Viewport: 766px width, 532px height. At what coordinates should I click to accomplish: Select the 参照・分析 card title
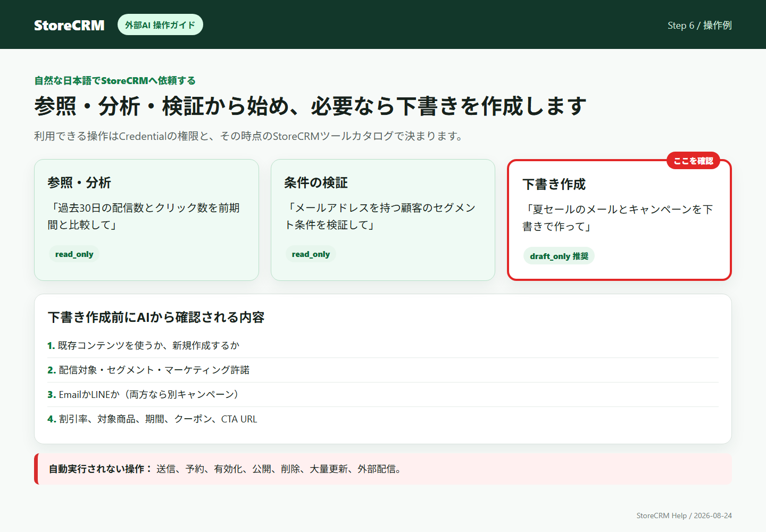[x=79, y=182]
